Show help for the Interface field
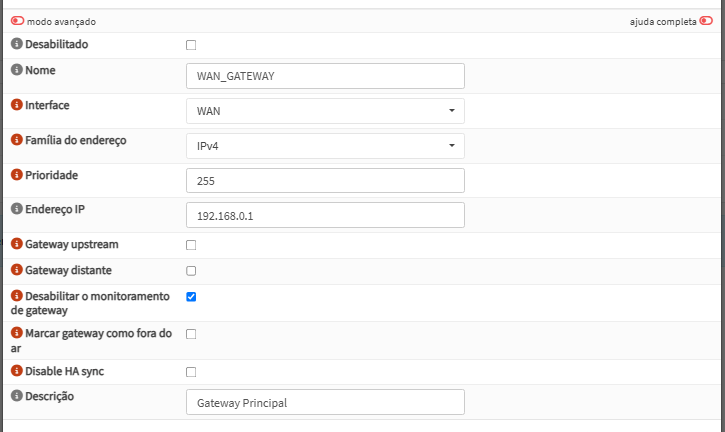The height and width of the screenshot is (432, 725). pos(17,105)
